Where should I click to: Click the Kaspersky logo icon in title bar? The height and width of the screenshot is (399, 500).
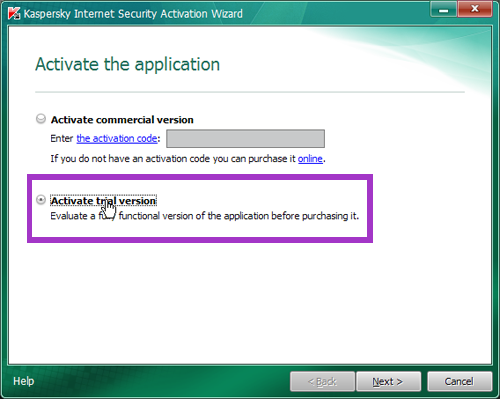click(x=14, y=13)
